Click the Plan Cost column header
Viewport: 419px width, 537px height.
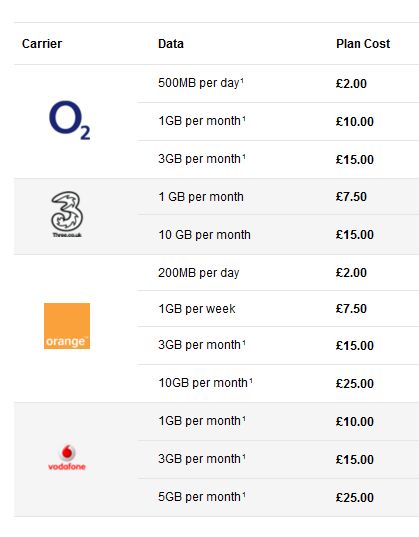tap(363, 44)
